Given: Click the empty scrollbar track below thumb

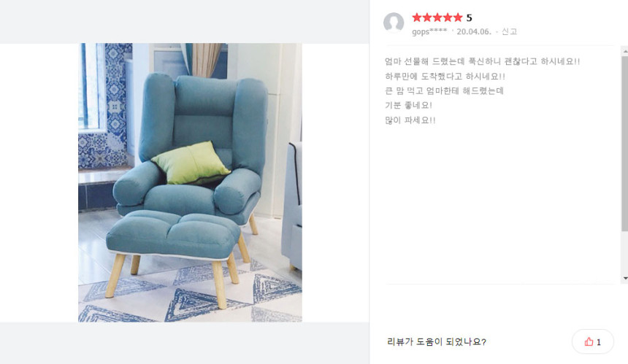Looking at the screenshot, I should (x=625, y=252).
